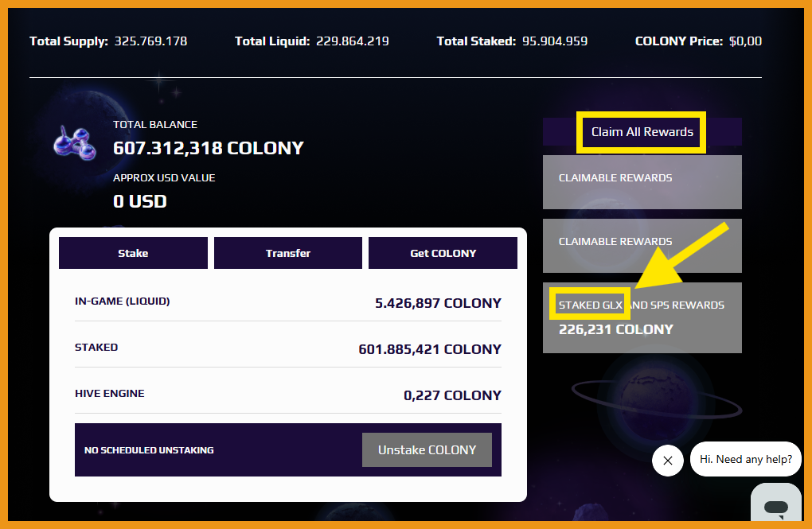This screenshot has width=812, height=529.
Task: Click the In-Game (Liquid) label
Action: pos(123,301)
